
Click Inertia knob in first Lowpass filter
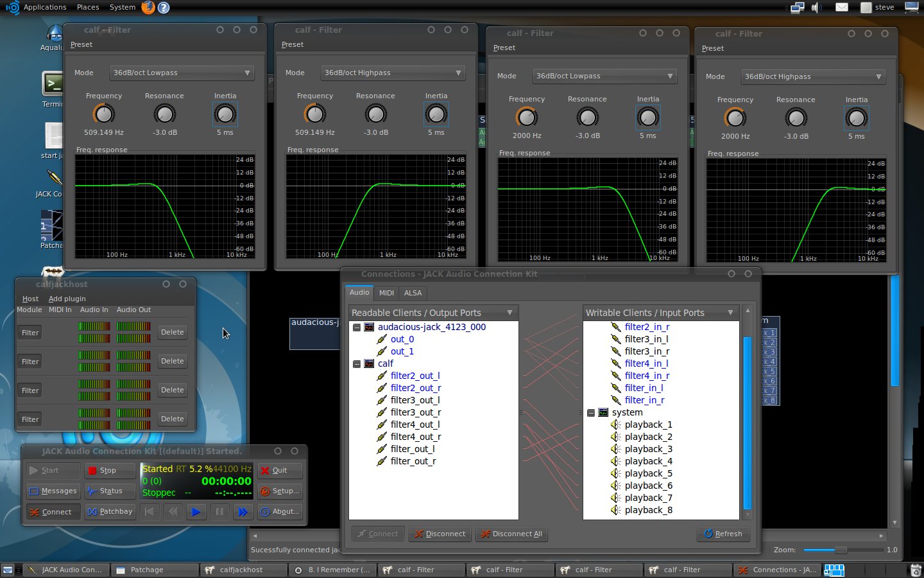225,114
